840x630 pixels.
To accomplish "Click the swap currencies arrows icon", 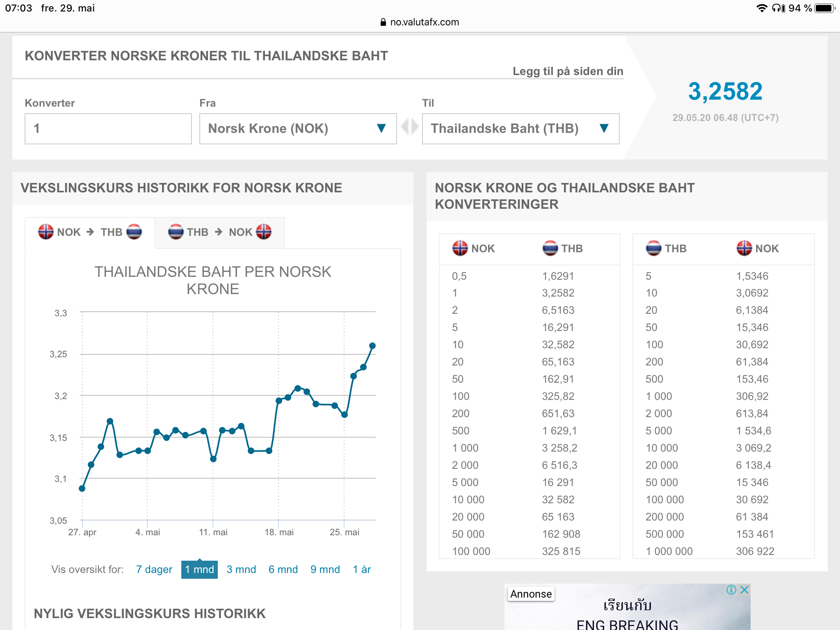I will 409,127.
